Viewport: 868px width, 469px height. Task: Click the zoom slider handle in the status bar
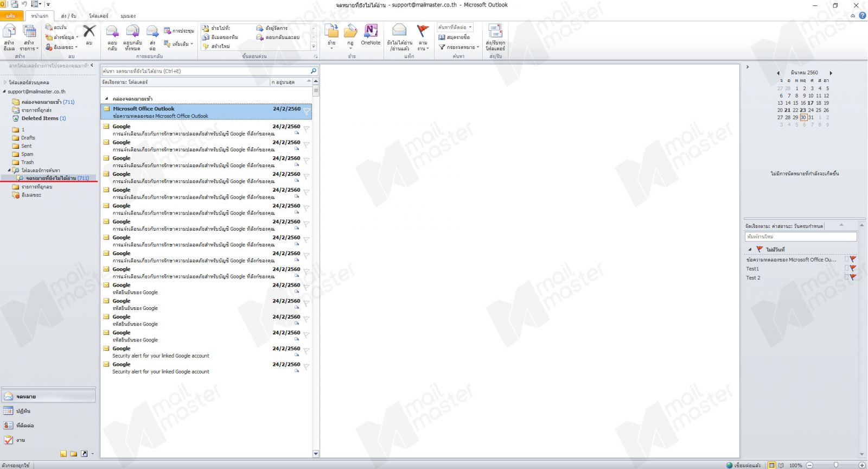[x=836, y=465]
